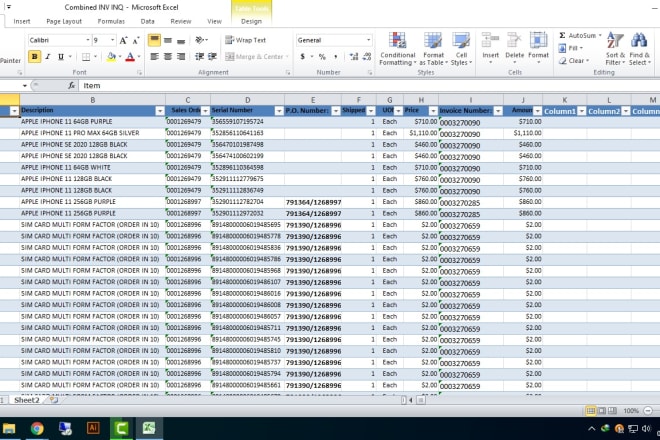This screenshot has width=660, height=440.
Task: Apply Accounting dollar format icon
Action: (x=302, y=56)
